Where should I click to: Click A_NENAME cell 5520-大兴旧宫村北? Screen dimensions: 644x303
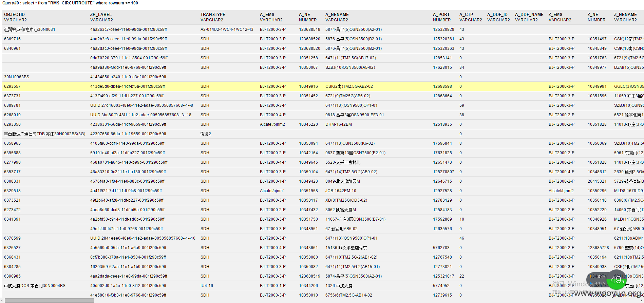pyautogui.click(x=343, y=162)
